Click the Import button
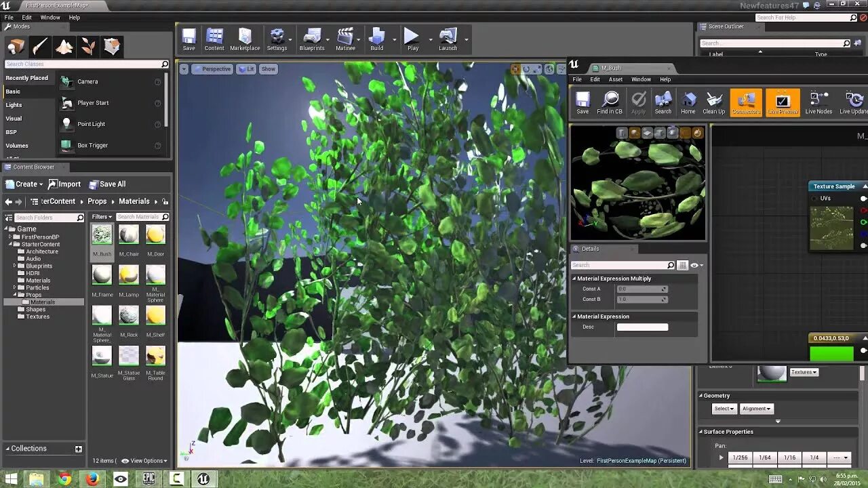The height and width of the screenshot is (488, 868). point(64,184)
